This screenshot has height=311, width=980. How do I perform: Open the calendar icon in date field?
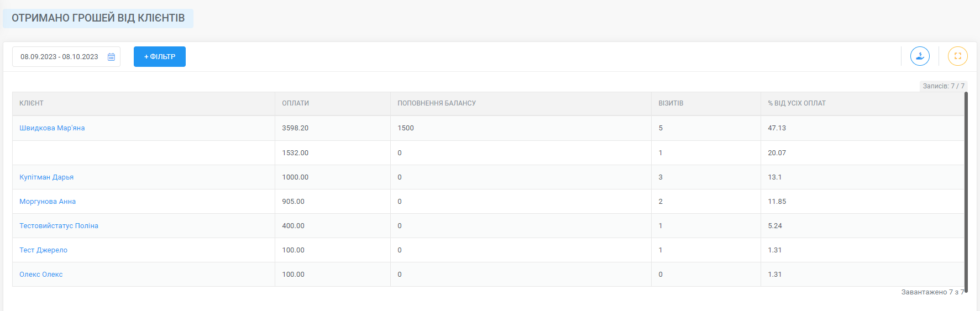(x=111, y=57)
